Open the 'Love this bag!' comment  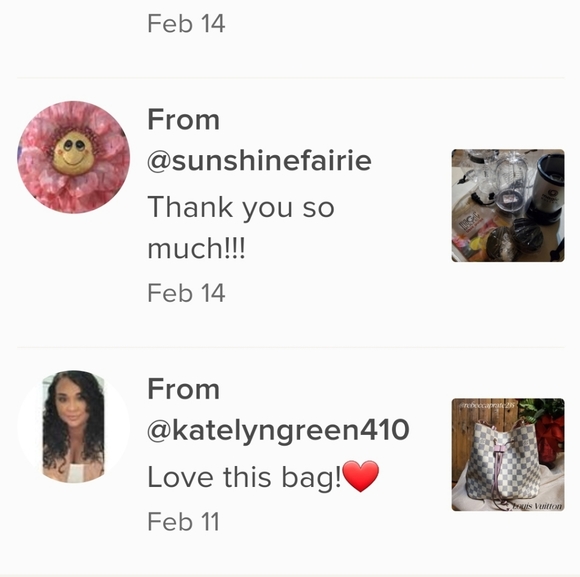click(x=263, y=477)
